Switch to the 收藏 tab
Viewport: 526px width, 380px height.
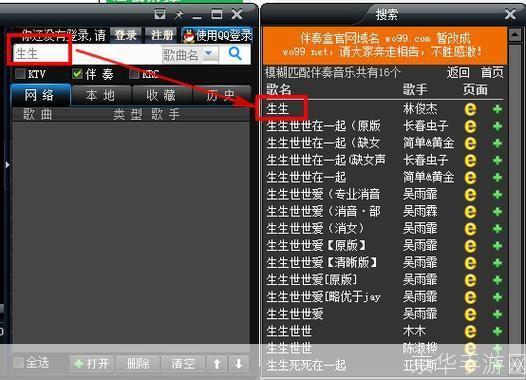(162, 95)
